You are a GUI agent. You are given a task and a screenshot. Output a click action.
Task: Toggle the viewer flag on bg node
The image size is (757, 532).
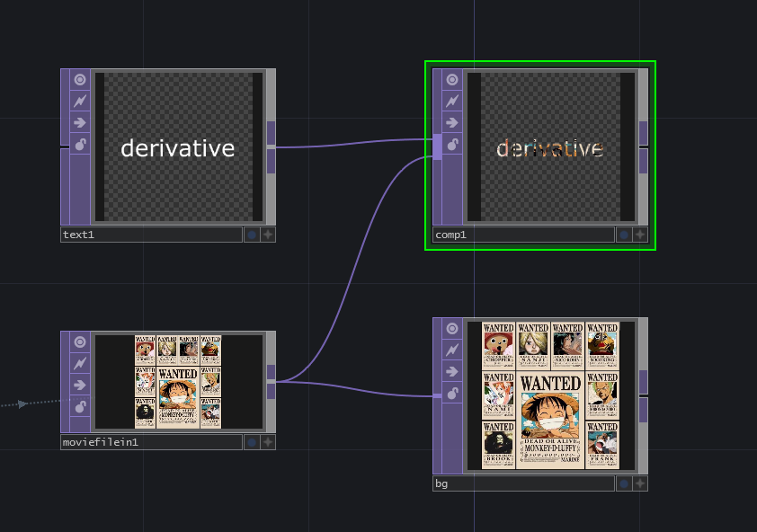tap(450, 328)
